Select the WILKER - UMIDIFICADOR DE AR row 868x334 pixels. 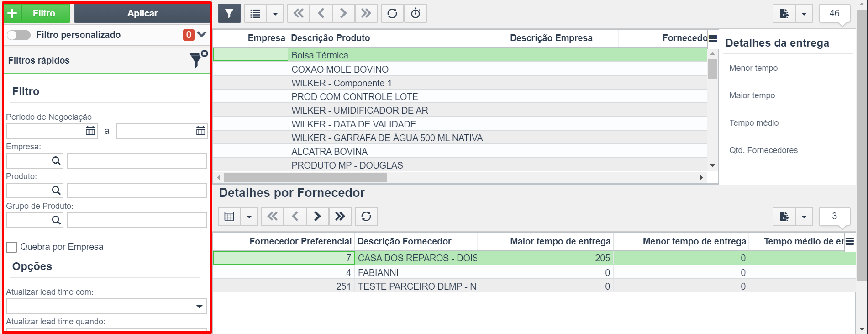pyautogui.click(x=460, y=110)
